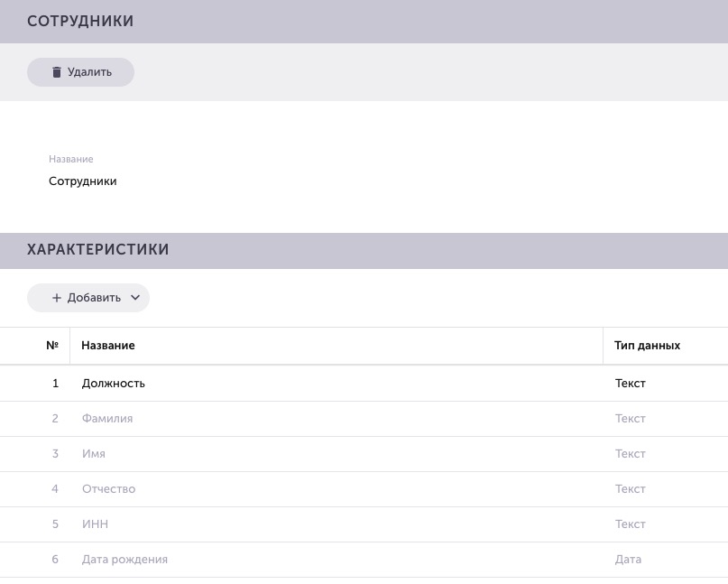Click row number 2 cell
Screen dimensions: 728x584
point(55,419)
